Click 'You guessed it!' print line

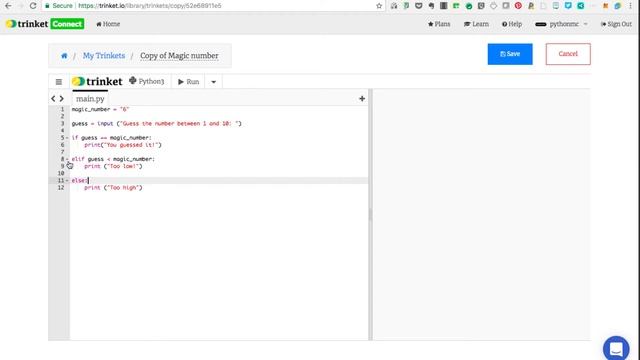[x=123, y=145]
